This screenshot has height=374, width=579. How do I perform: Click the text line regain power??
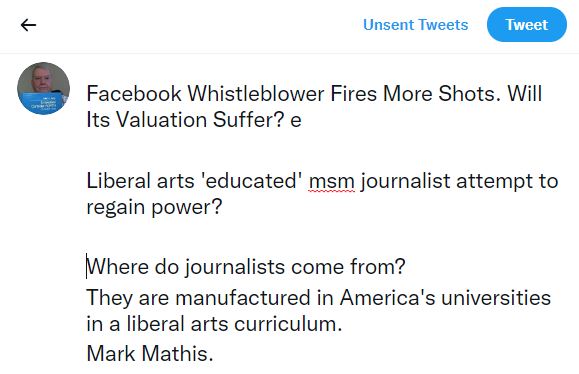click(154, 207)
